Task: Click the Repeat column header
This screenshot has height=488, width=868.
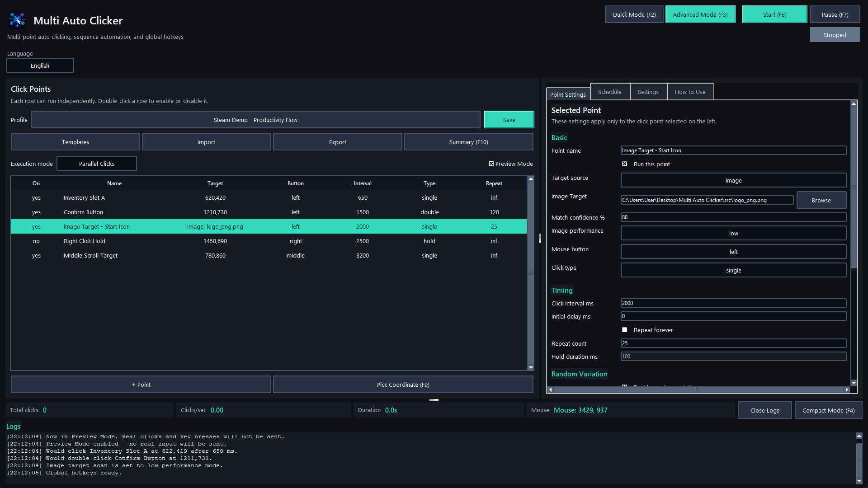Action: (x=494, y=183)
